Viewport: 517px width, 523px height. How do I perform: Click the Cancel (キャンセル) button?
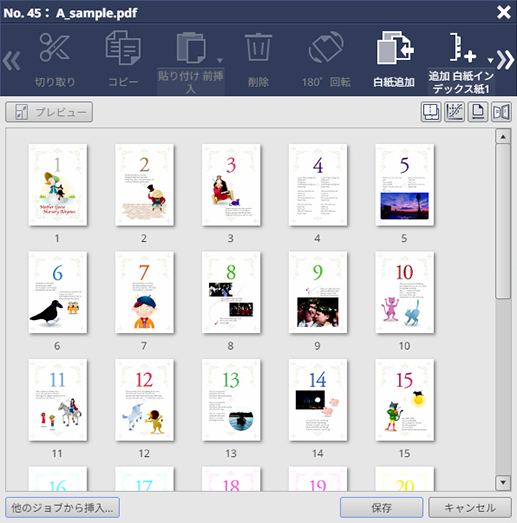[470, 508]
